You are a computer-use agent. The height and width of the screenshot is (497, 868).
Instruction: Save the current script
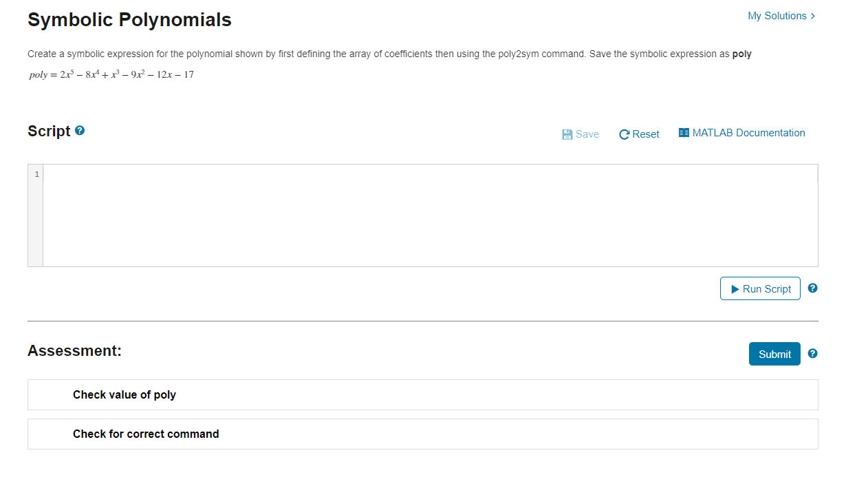click(580, 134)
